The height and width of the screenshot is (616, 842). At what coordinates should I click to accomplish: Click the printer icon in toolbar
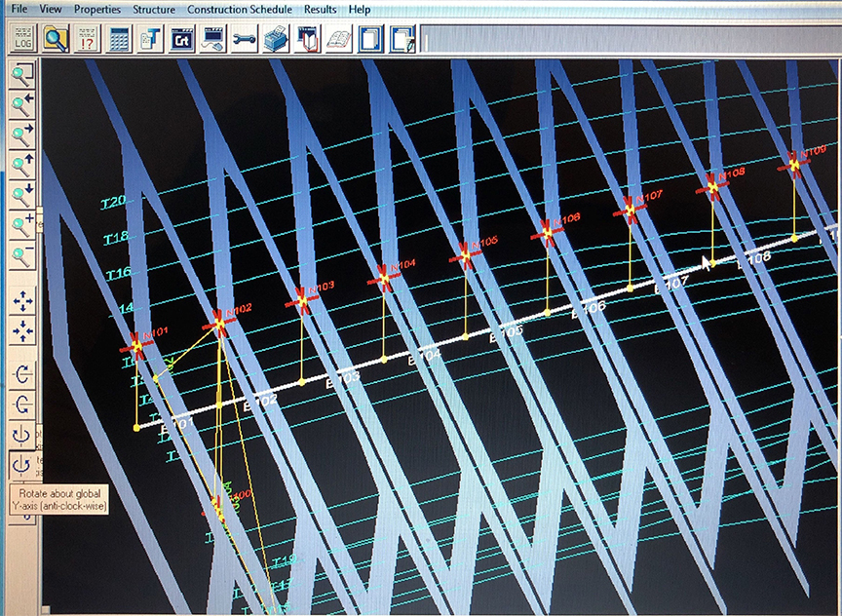tap(276, 39)
